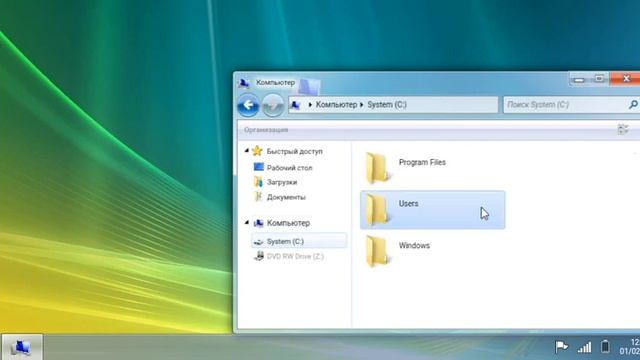This screenshot has width=640, height=360.
Task: Click the computer icon in the address bar
Action: [x=296, y=105]
